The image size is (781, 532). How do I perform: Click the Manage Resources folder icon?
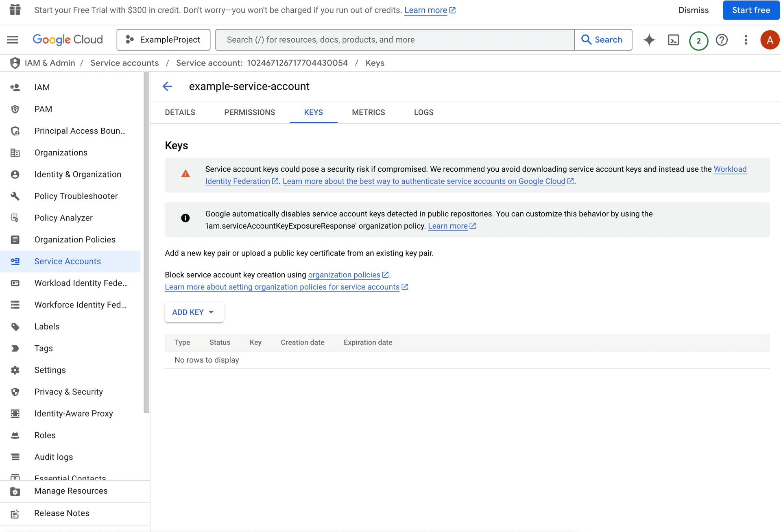tap(15, 491)
